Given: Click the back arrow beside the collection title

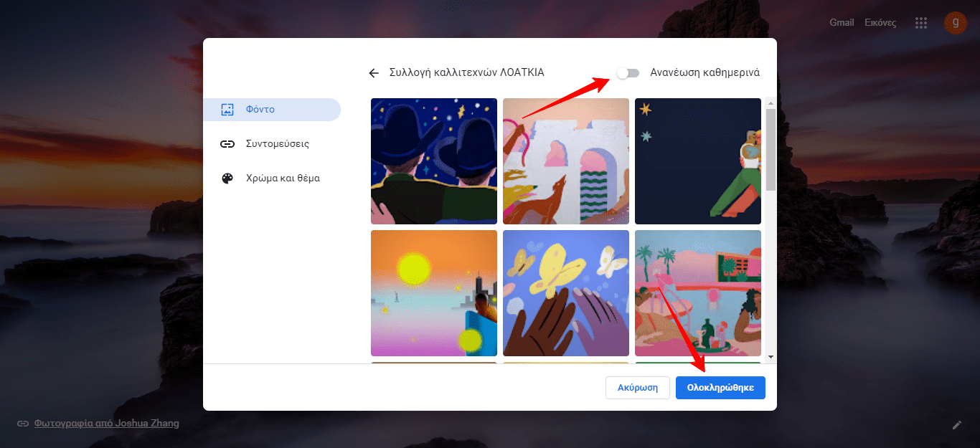Looking at the screenshot, I should tap(374, 72).
